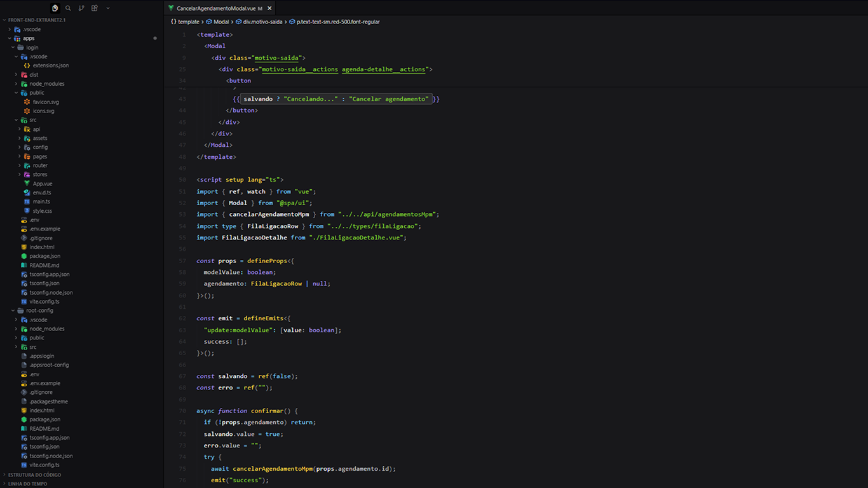Click the FilaLigacaoDetalhe import line

point(301,238)
